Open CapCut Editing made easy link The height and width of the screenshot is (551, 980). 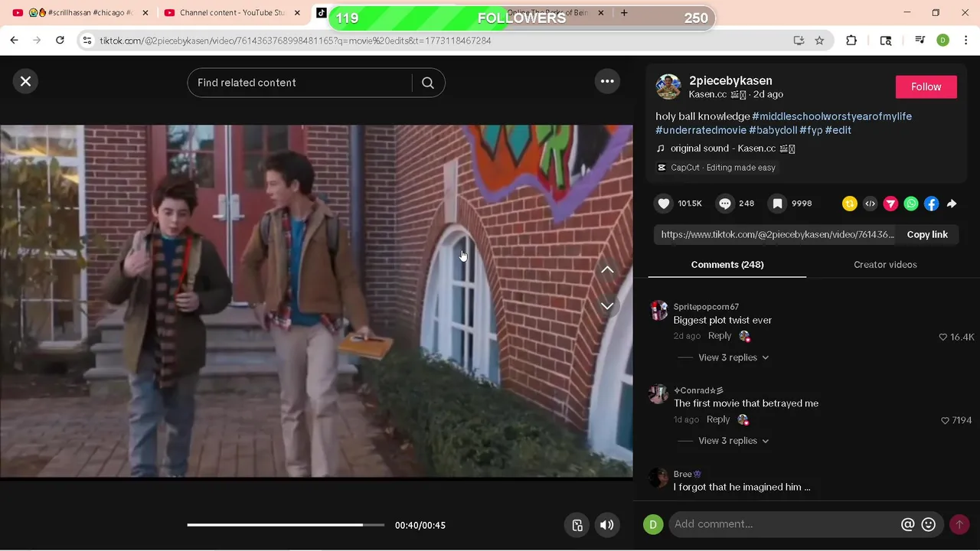(724, 168)
